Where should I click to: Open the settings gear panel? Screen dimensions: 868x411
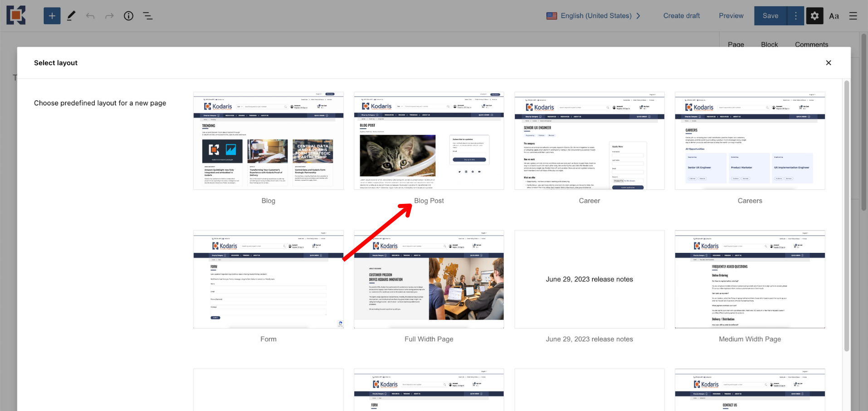[x=814, y=16]
